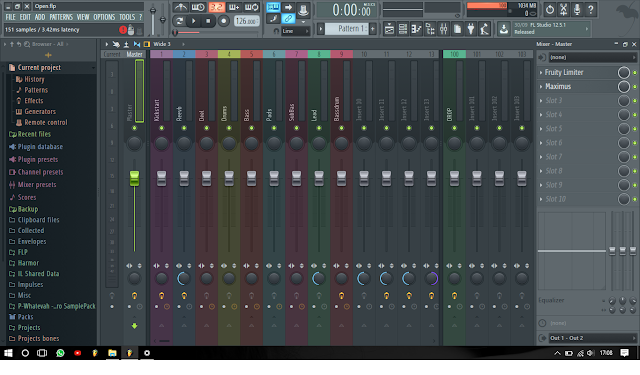Click the microphone recording icon

(x=577, y=9)
